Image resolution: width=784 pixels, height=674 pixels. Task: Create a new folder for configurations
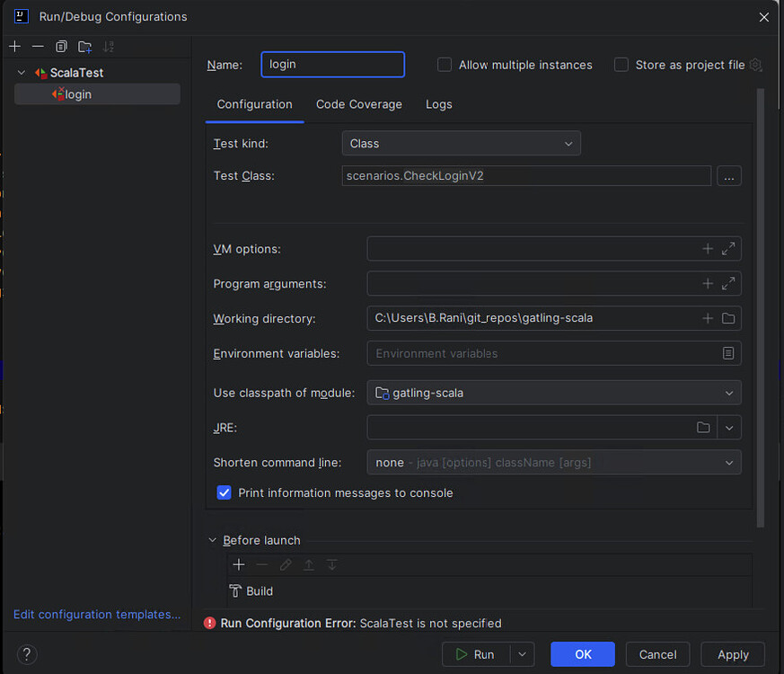tap(84, 46)
